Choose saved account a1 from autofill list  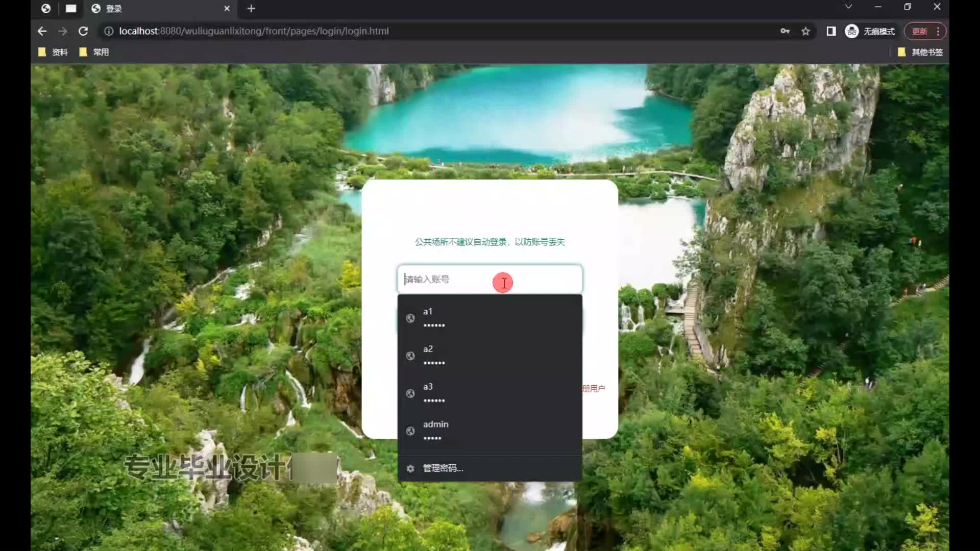tap(489, 318)
